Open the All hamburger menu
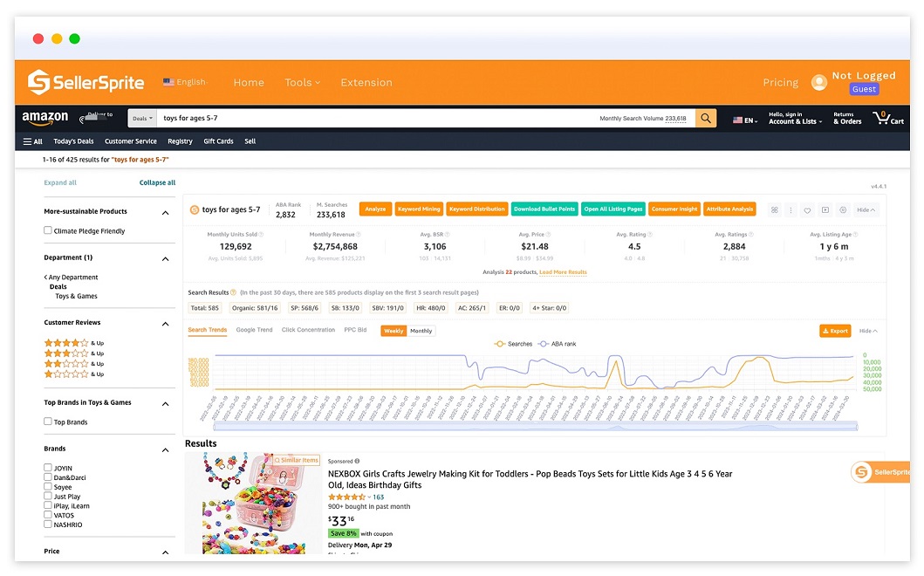924x576 pixels. pyautogui.click(x=32, y=141)
